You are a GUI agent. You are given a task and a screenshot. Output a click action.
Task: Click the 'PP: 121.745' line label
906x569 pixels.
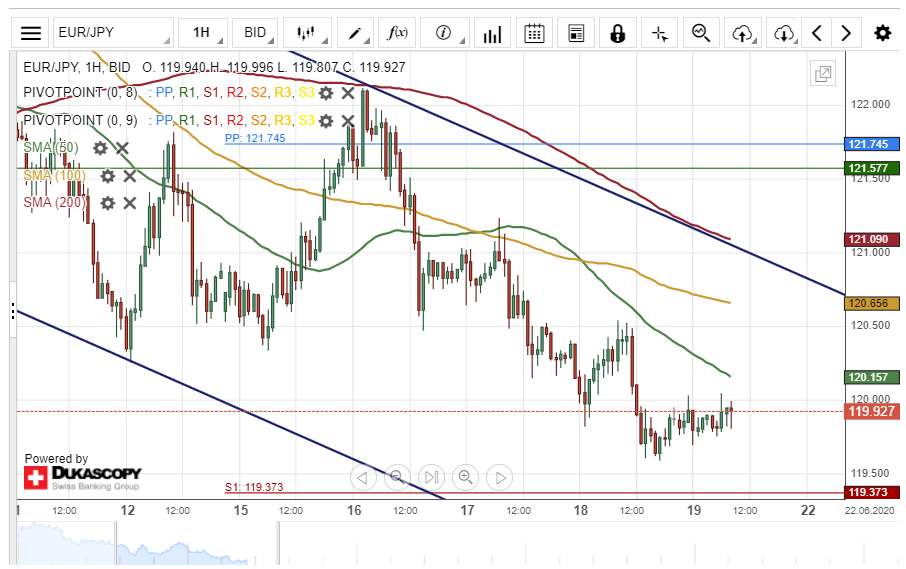point(255,138)
